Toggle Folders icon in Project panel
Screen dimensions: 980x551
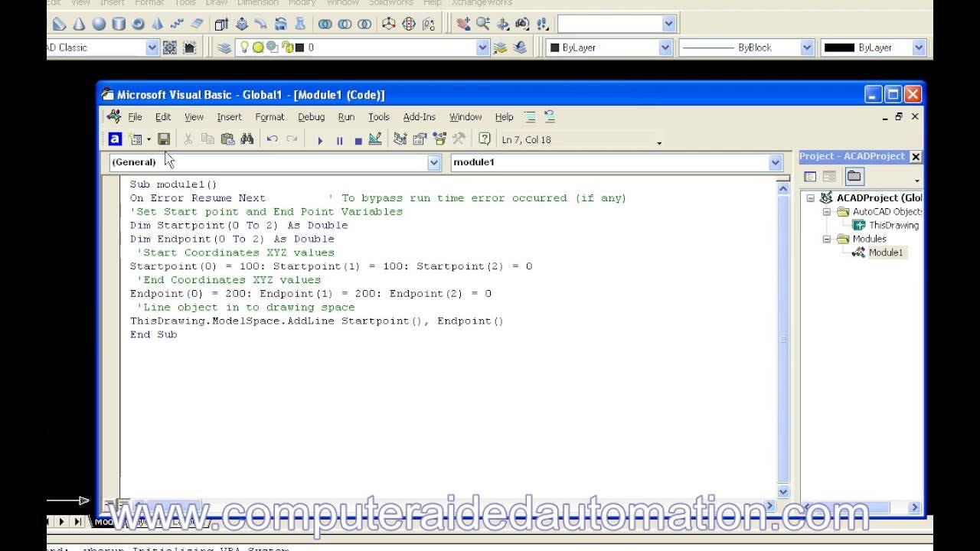[x=854, y=177]
